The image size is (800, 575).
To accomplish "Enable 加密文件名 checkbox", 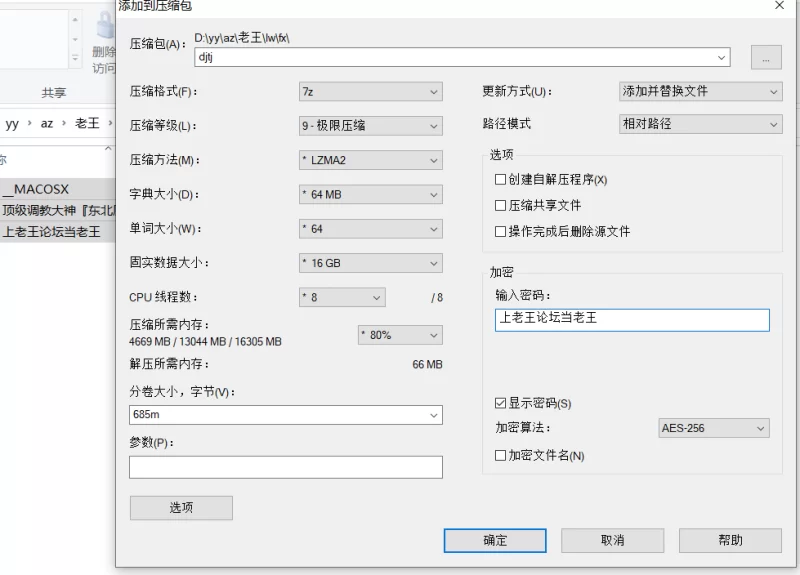I will point(500,456).
